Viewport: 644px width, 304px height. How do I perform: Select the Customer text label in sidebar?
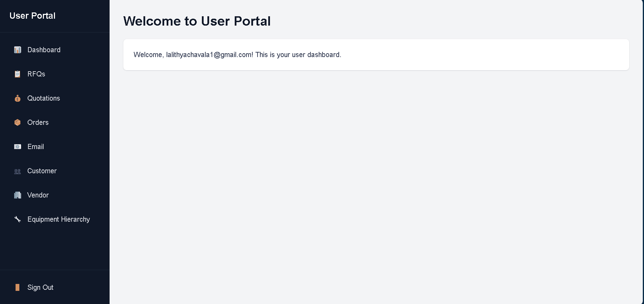(x=42, y=171)
